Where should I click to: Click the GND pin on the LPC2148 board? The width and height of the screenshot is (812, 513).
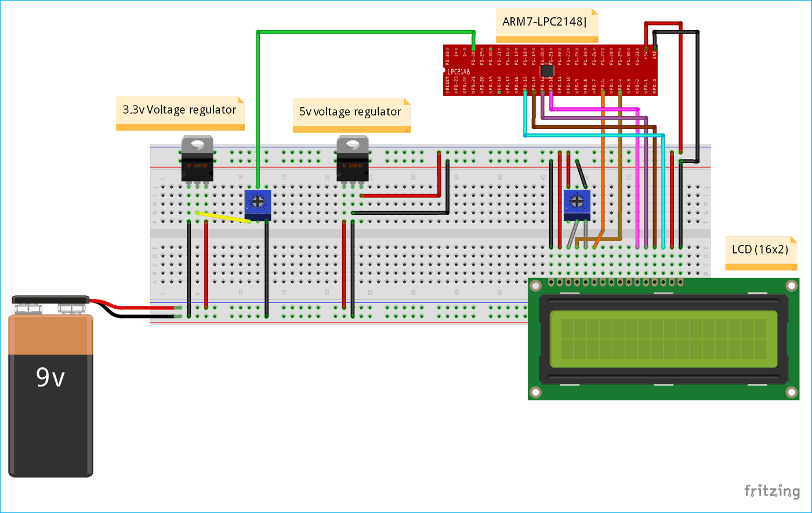tap(654, 48)
